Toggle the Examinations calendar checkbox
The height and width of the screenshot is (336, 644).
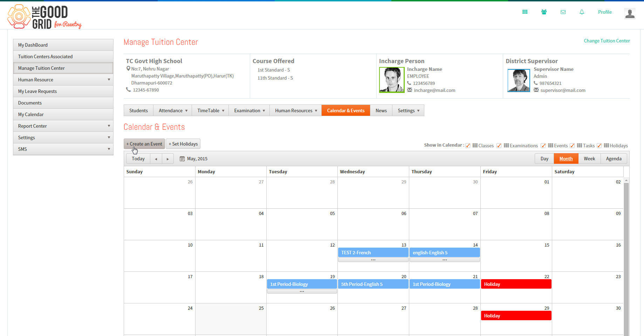pyautogui.click(x=499, y=146)
